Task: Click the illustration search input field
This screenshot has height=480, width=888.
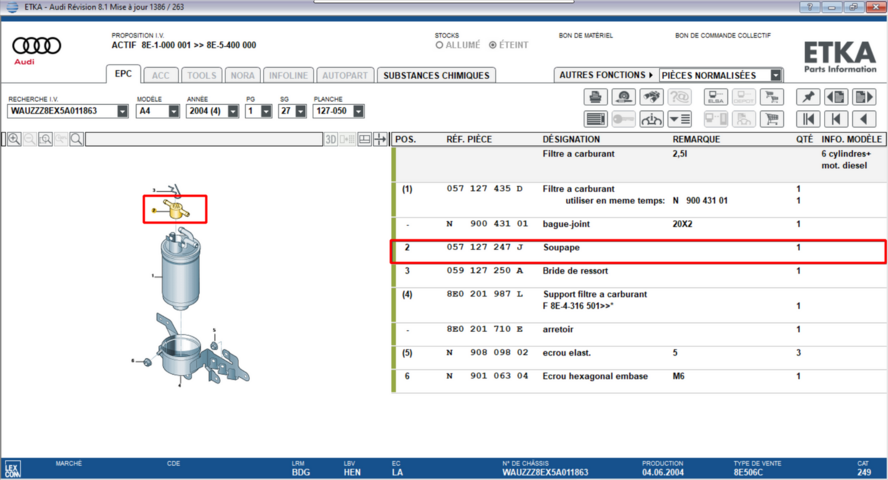Action: coord(204,139)
